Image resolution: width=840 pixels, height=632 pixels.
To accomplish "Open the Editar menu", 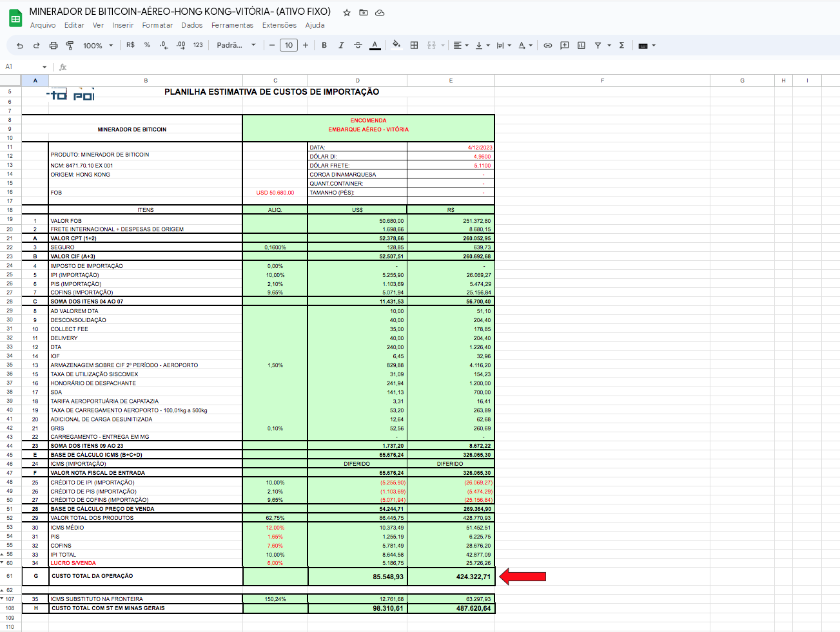I will click(x=74, y=25).
